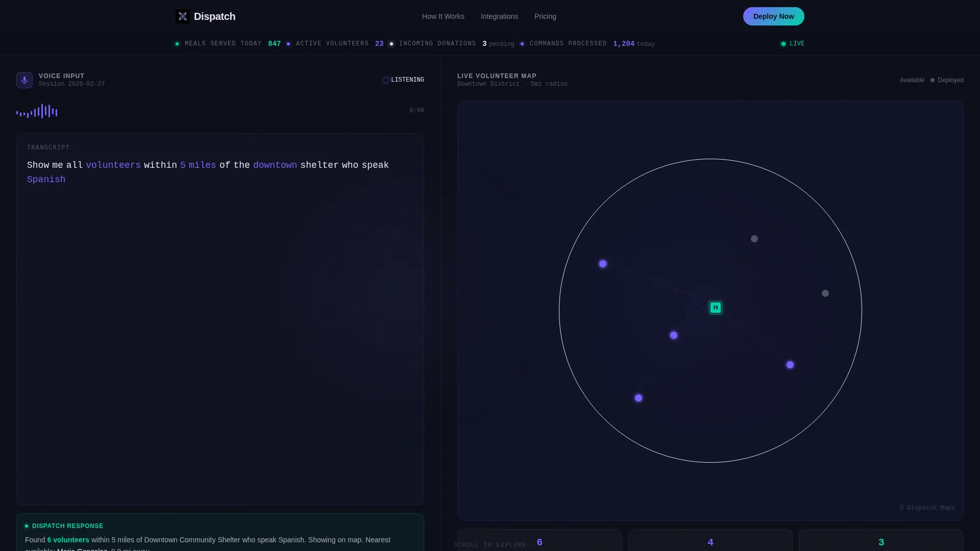Click the Dispatch logo icon

pos(182,16)
